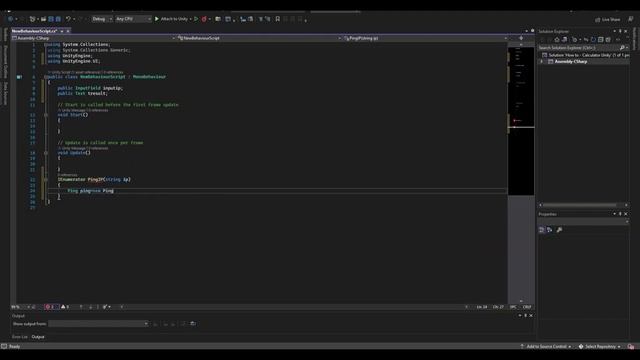Click the Live Share button
Screen dimensions: 640x360
coord(607,19)
